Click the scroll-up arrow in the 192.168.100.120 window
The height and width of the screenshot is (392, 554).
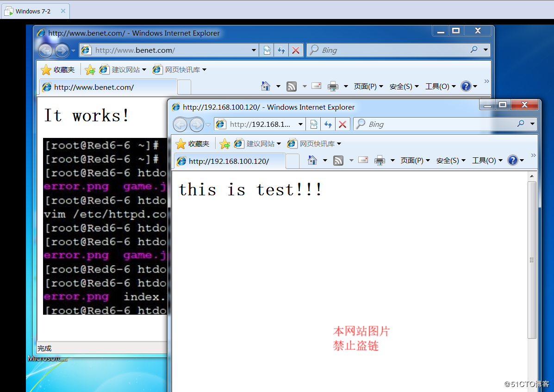pos(532,176)
